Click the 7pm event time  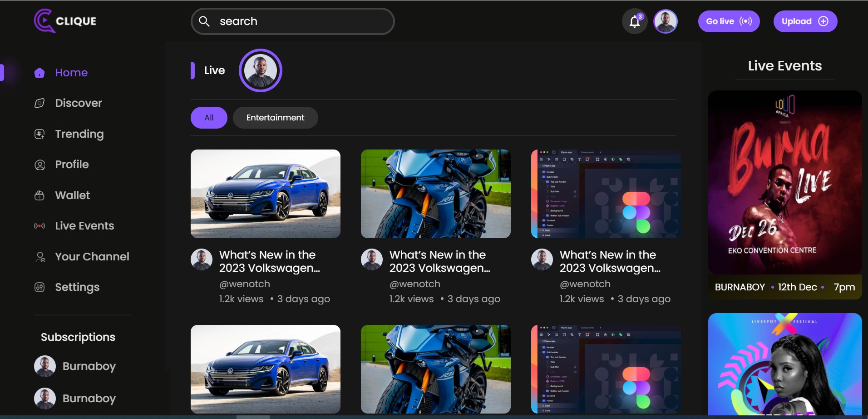[844, 287]
